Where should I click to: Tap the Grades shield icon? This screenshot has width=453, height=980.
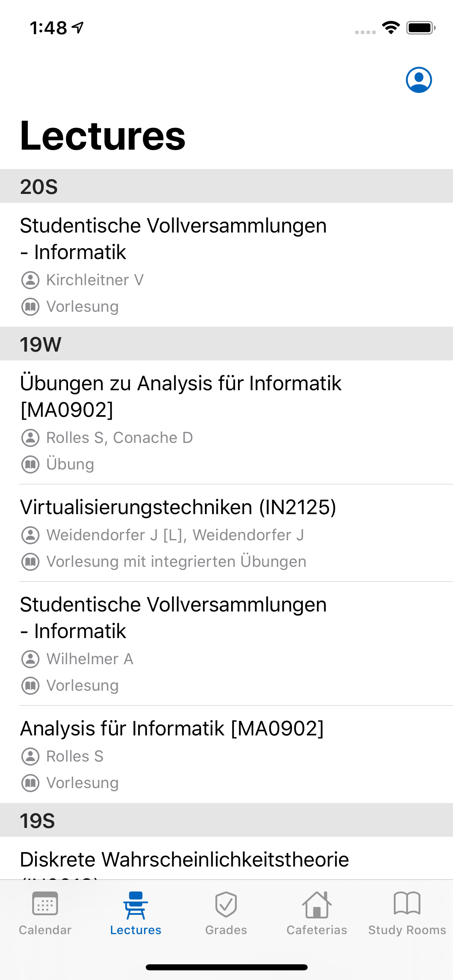[x=226, y=904]
